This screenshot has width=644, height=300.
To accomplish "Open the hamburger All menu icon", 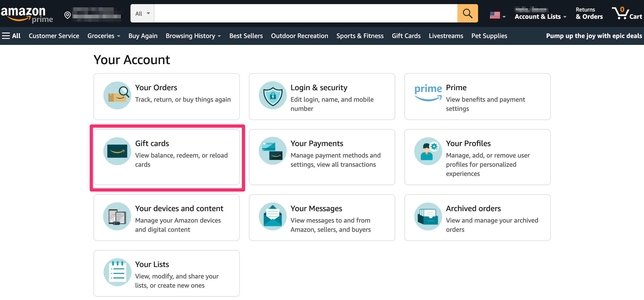I will [x=6, y=36].
